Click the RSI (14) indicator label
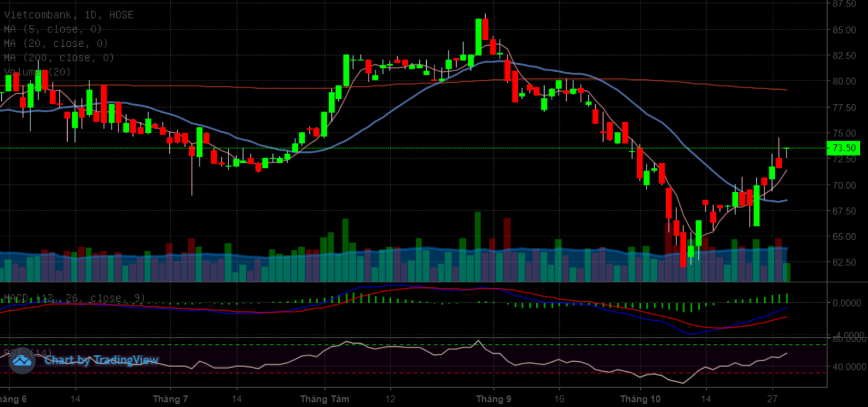Image resolution: width=868 pixels, height=407 pixels. pyautogui.click(x=28, y=353)
